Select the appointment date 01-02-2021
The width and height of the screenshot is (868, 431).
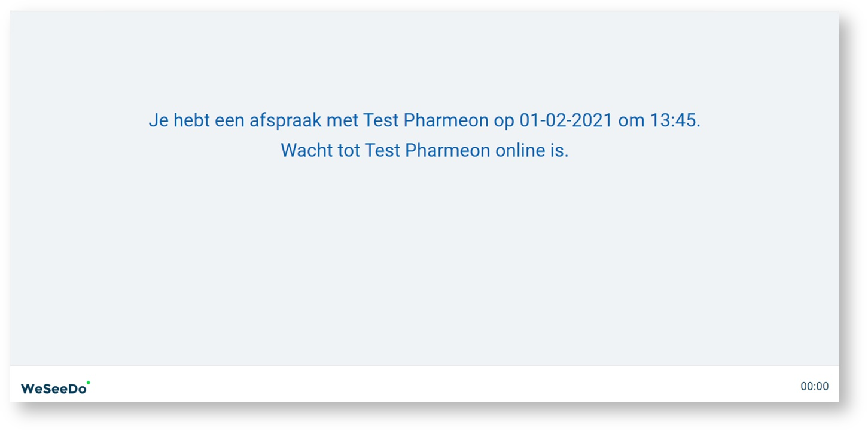[x=565, y=121]
